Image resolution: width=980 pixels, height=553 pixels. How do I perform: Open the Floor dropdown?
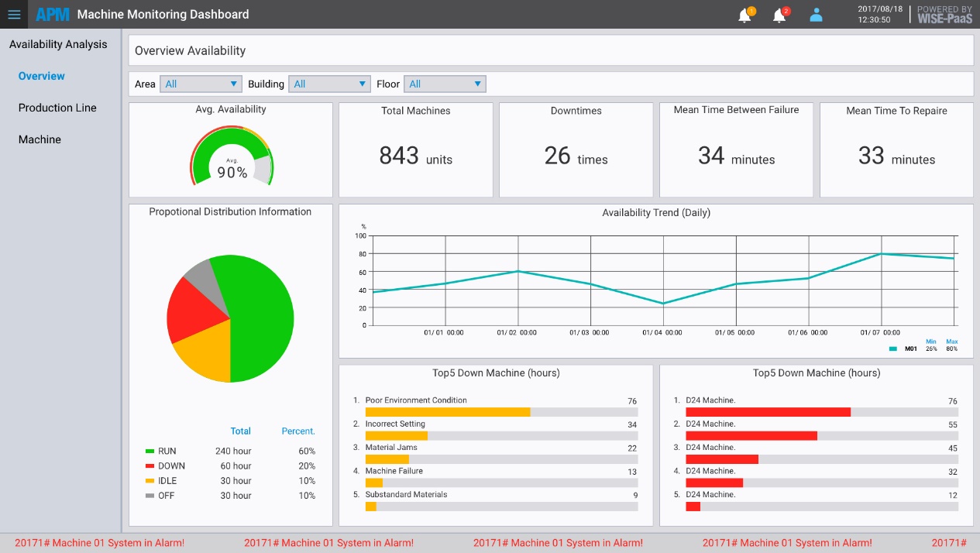coord(445,84)
